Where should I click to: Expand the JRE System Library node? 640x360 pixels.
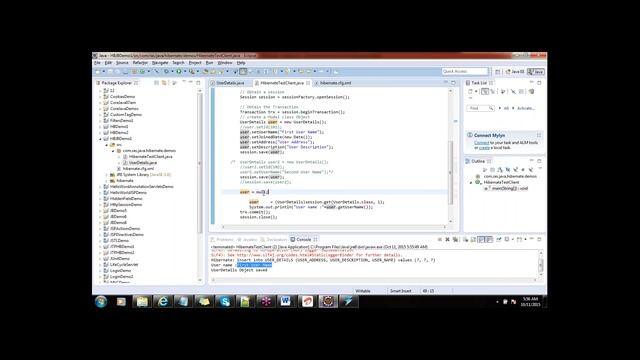[107, 175]
